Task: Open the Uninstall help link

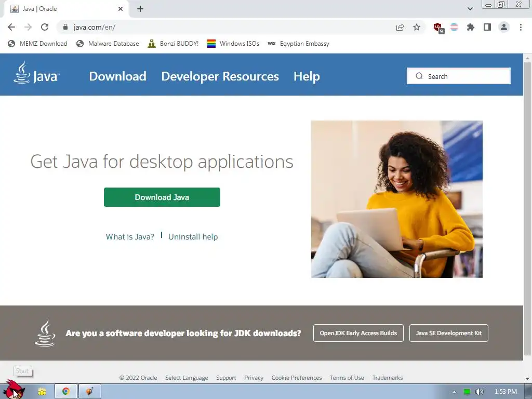Action: [x=193, y=237]
